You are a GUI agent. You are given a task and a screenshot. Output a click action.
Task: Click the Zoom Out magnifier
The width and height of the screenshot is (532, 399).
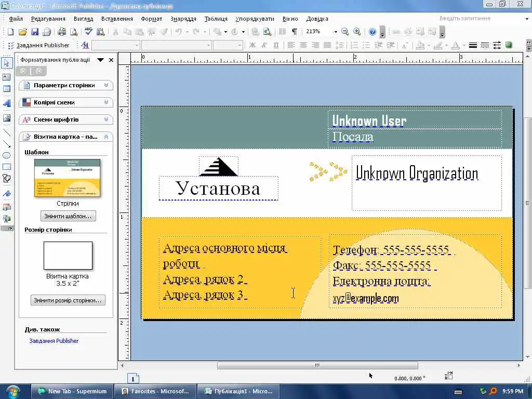(x=345, y=32)
